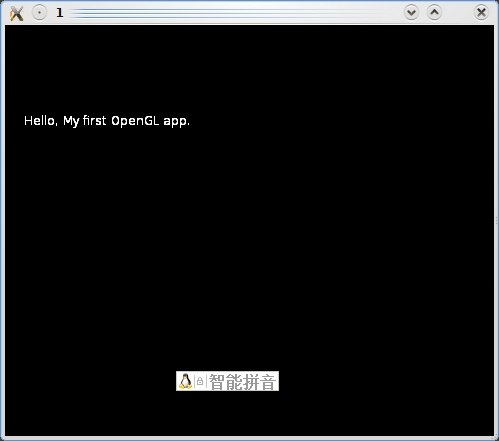Toggle the padlock icon in input bar

[x=200, y=381]
